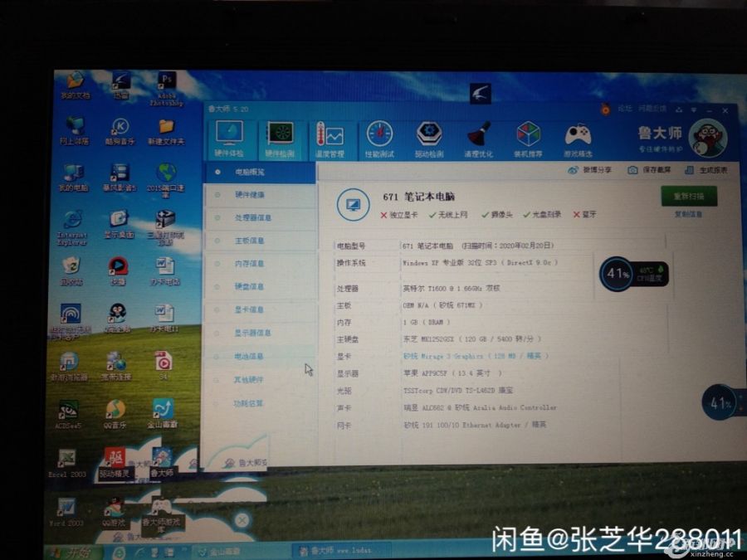Viewport: 747px width, 560px height.
Task: Click the monitor value 苹果 APP9C5F
Action: (x=452, y=373)
